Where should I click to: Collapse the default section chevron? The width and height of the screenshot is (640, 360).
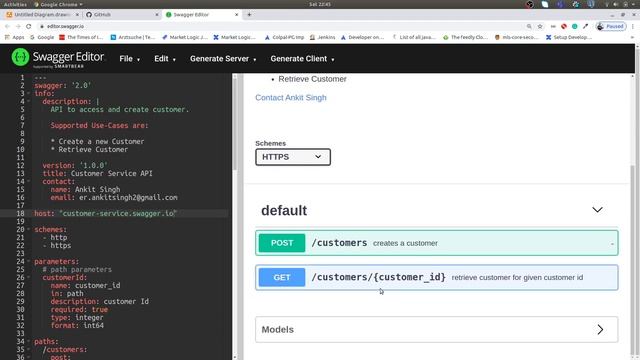[x=597, y=210]
